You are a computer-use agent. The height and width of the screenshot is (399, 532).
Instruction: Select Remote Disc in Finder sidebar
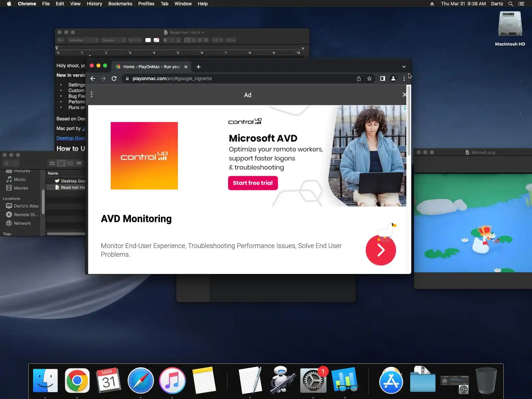[x=22, y=214]
